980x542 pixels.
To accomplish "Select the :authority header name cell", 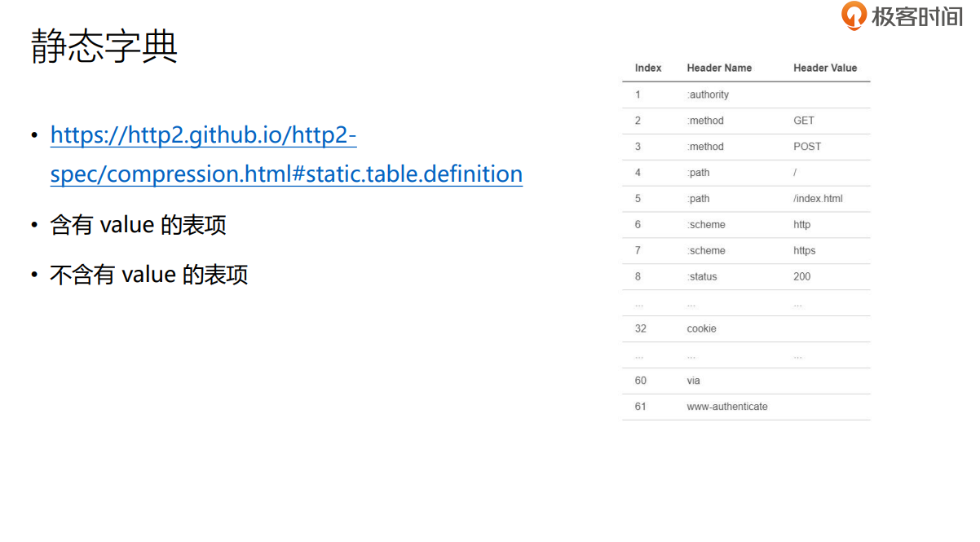I will point(708,95).
